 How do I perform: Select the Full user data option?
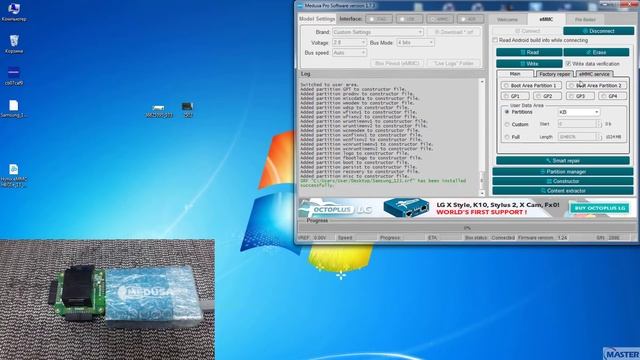pos(507,137)
